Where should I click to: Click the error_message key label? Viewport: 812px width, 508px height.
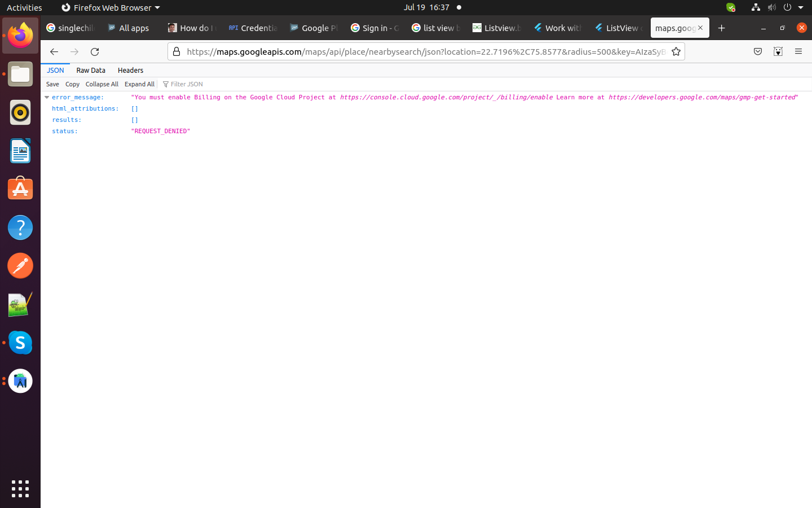(78, 97)
